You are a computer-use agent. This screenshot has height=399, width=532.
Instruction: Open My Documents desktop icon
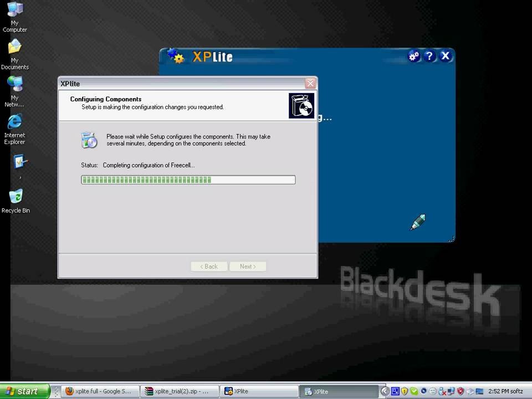click(x=14, y=54)
